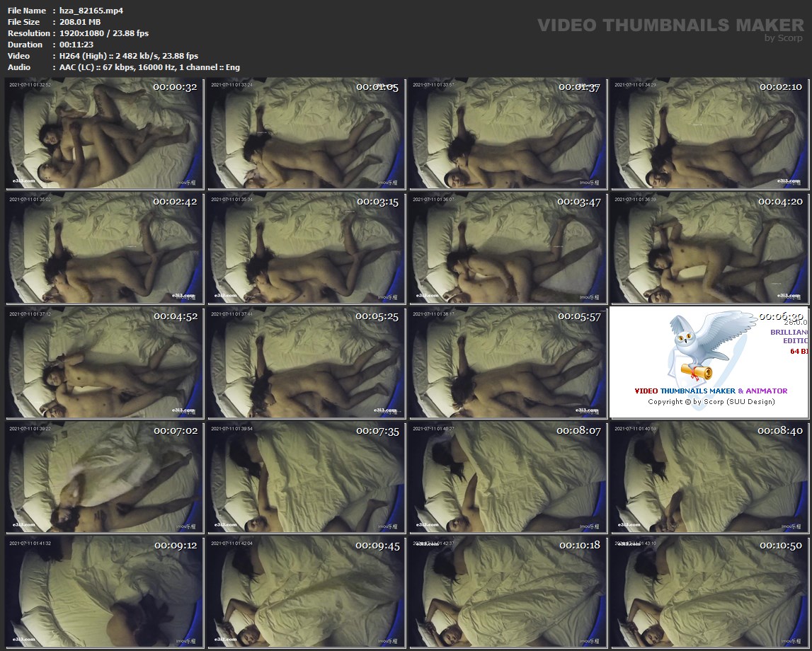
Task: Select the thumbnail stamped 00:02:42
Action: coord(105,248)
